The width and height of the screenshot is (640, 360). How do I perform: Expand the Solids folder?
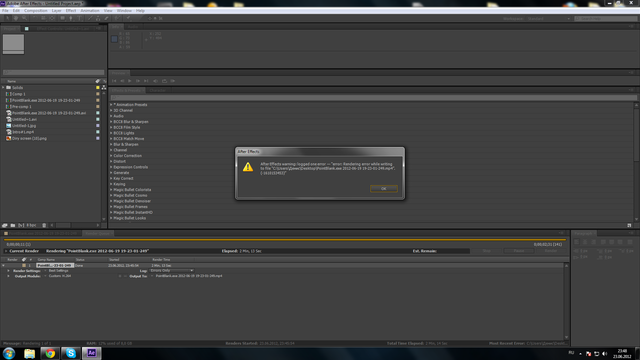point(3,87)
